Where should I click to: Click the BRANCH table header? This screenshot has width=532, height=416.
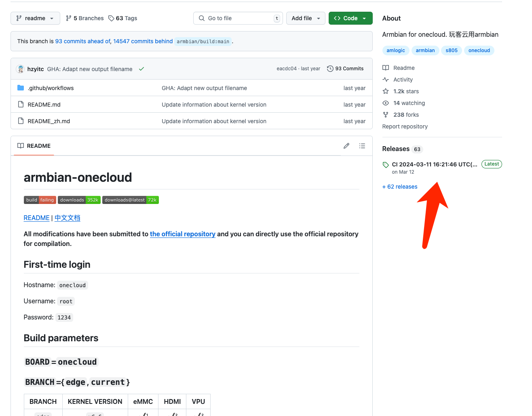(x=43, y=401)
